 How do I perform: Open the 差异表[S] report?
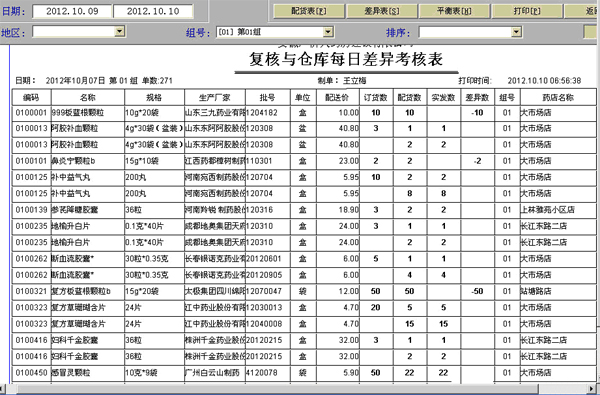tap(382, 11)
